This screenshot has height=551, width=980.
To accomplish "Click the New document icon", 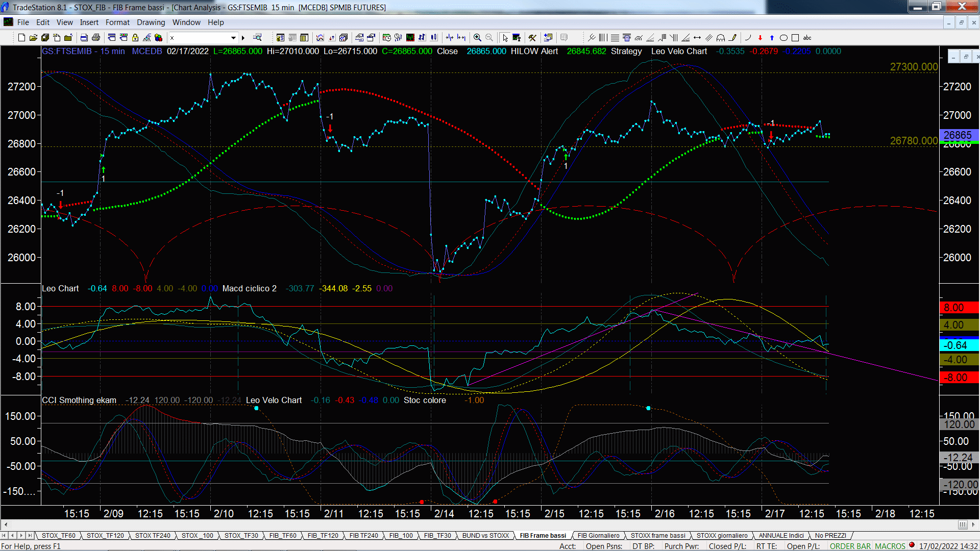I will [21, 38].
